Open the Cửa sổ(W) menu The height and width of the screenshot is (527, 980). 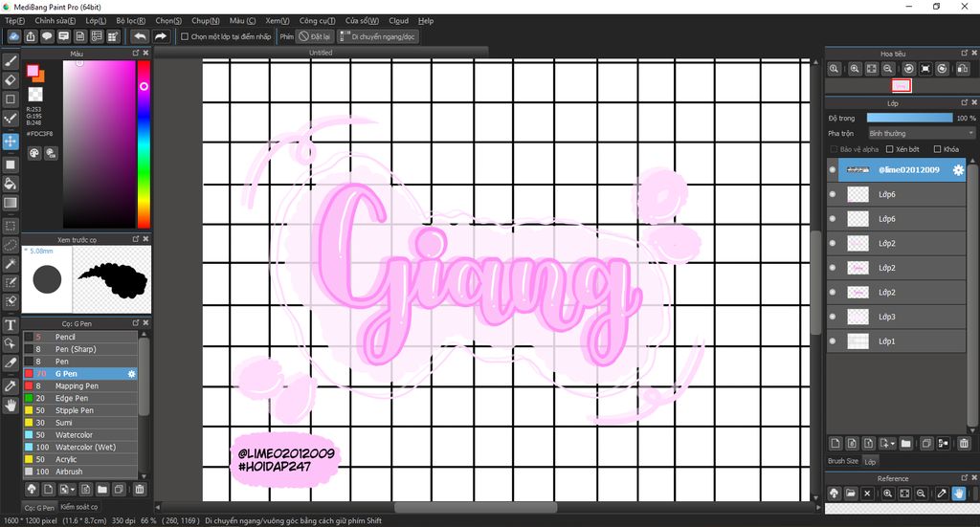(x=362, y=21)
